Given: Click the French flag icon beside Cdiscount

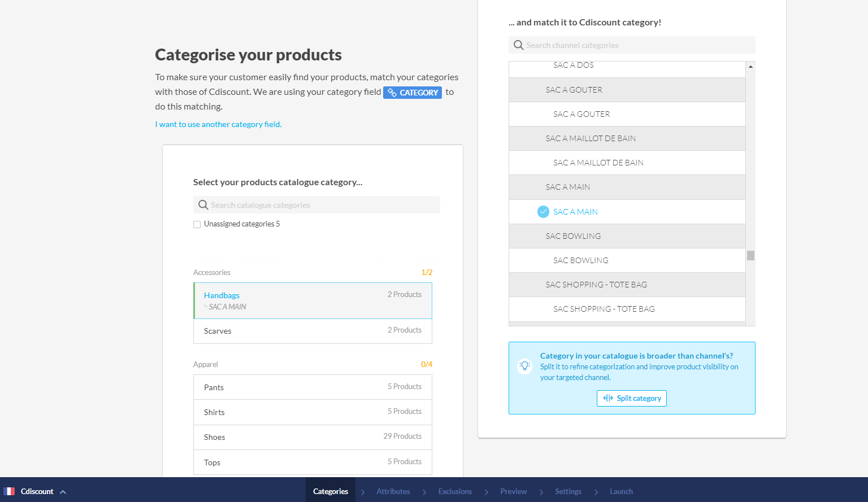Looking at the screenshot, I should pyautogui.click(x=9, y=491).
